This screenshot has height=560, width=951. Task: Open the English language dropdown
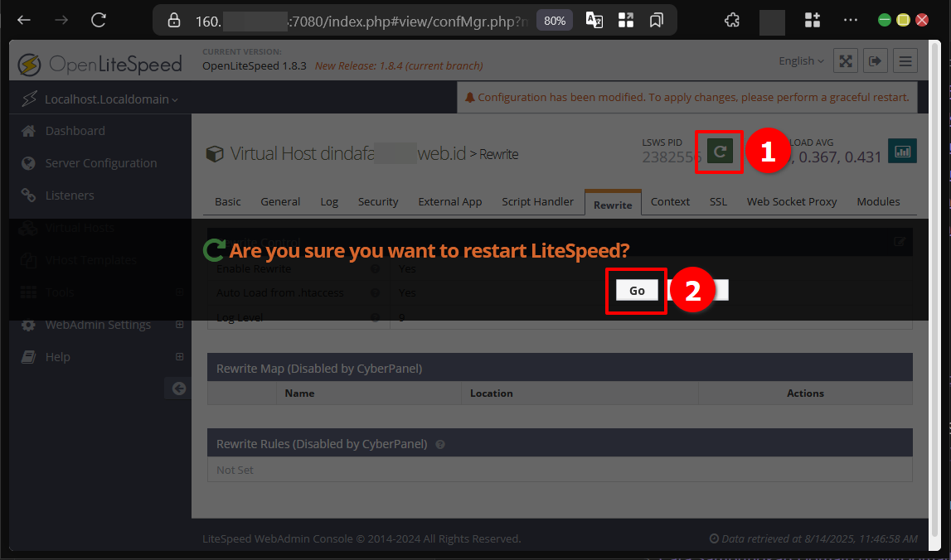(801, 60)
